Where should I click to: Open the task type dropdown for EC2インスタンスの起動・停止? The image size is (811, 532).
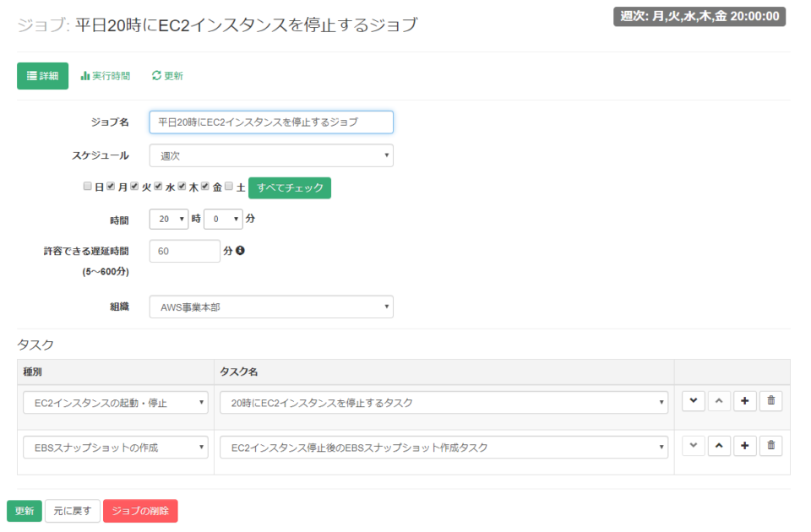point(115,403)
